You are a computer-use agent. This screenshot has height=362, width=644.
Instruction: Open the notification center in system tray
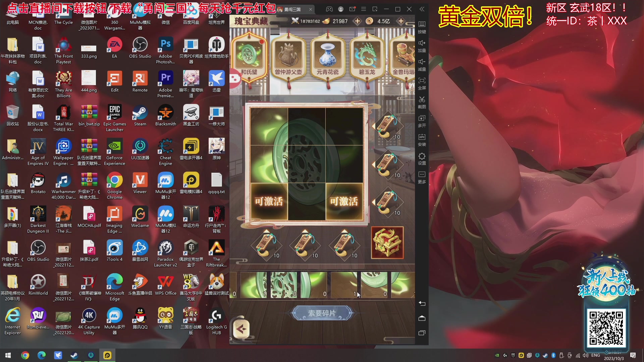633,355
